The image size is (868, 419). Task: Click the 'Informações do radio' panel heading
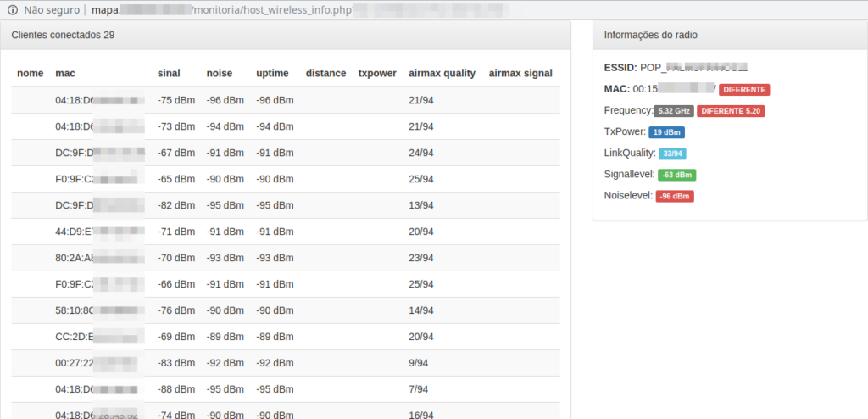(650, 36)
